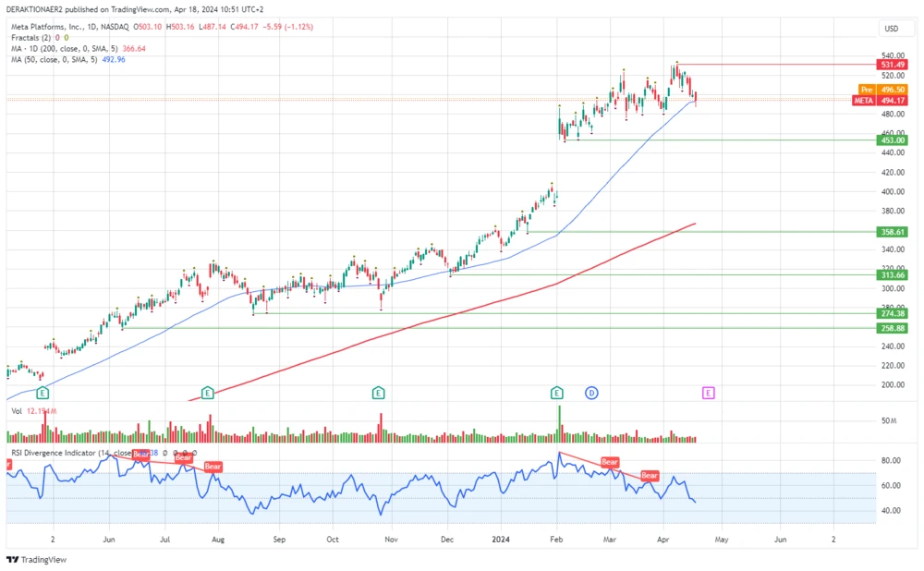Click the pink upcoming earnings icon near April
The height and width of the screenshot is (571, 924).
(708, 393)
